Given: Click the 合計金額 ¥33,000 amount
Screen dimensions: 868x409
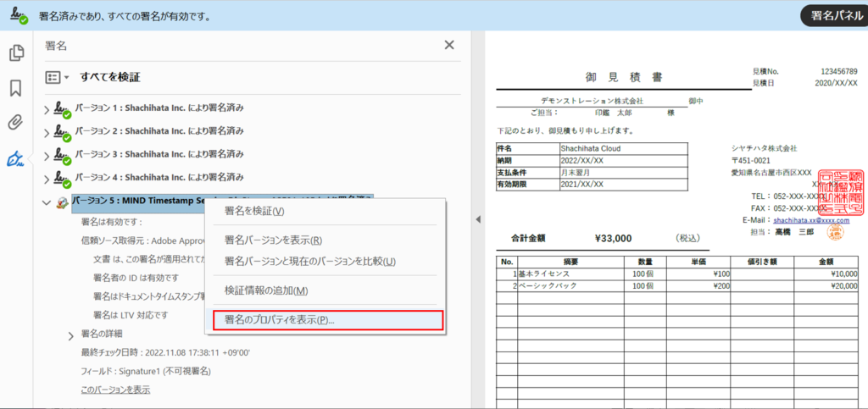Looking at the screenshot, I should 613,239.
